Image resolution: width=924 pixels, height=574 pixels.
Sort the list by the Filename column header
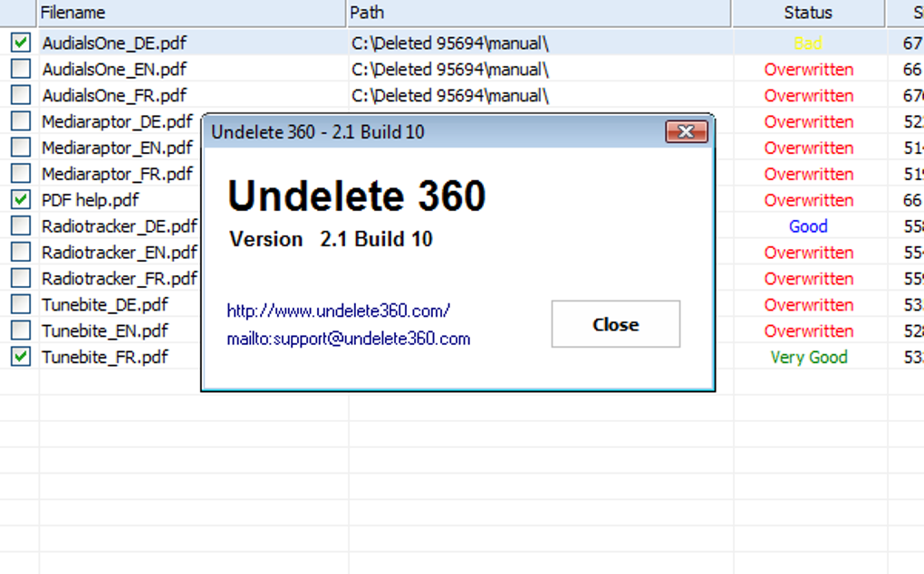pos(191,13)
